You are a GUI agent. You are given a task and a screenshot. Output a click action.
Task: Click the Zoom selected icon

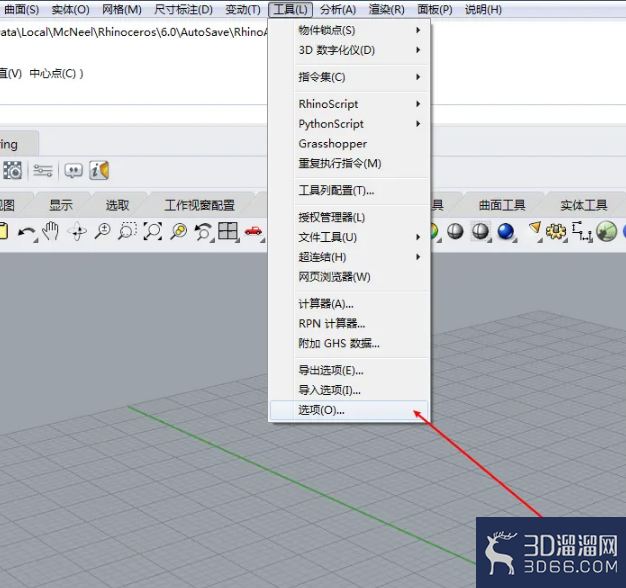click(x=178, y=231)
